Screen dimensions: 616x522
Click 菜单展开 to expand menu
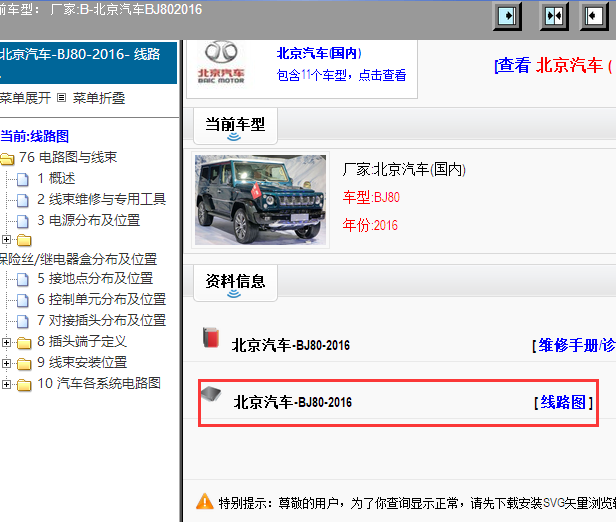(26, 98)
